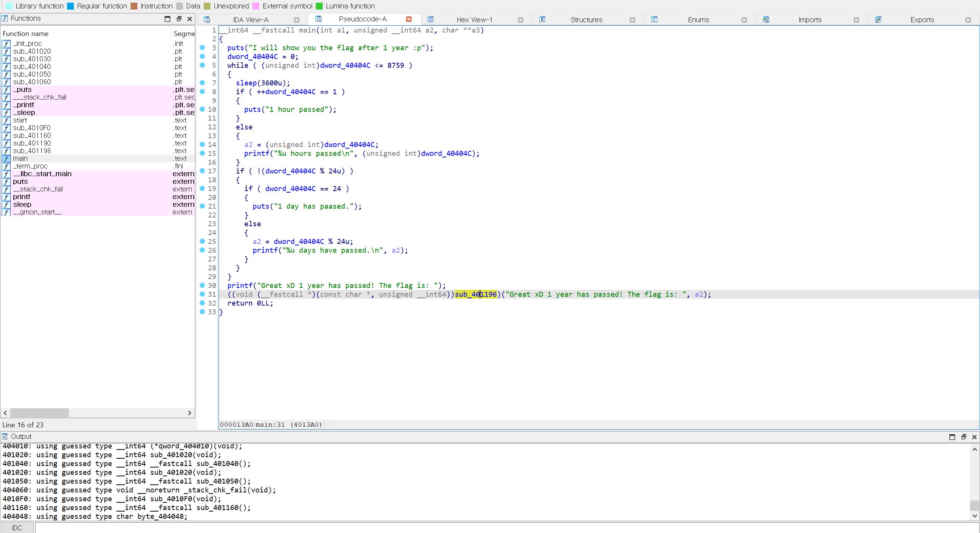
Task: Click the Imports tab icon
Action: tap(766, 20)
